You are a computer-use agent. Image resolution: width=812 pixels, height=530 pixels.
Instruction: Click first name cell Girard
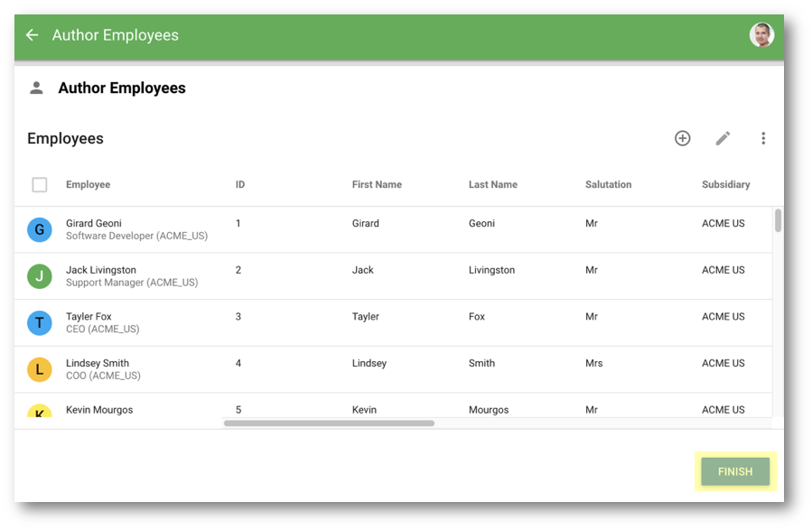[x=366, y=224]
